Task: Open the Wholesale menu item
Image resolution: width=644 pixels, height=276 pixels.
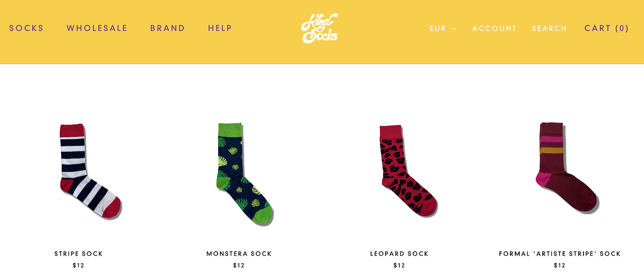Action: [97, 28]
